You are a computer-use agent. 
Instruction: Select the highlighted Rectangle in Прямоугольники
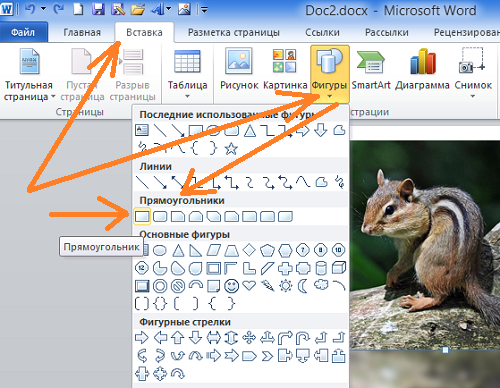tap(142, 216)
